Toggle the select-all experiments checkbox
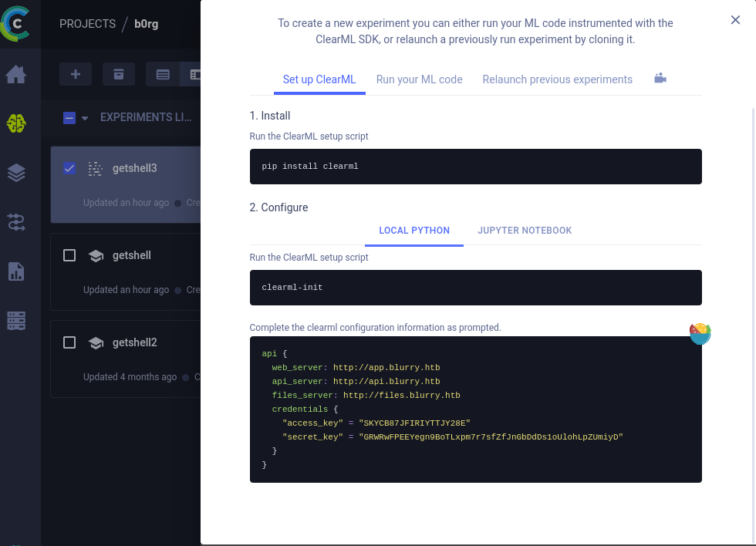Viewport: 756px width, 546px height. point(69,117)
